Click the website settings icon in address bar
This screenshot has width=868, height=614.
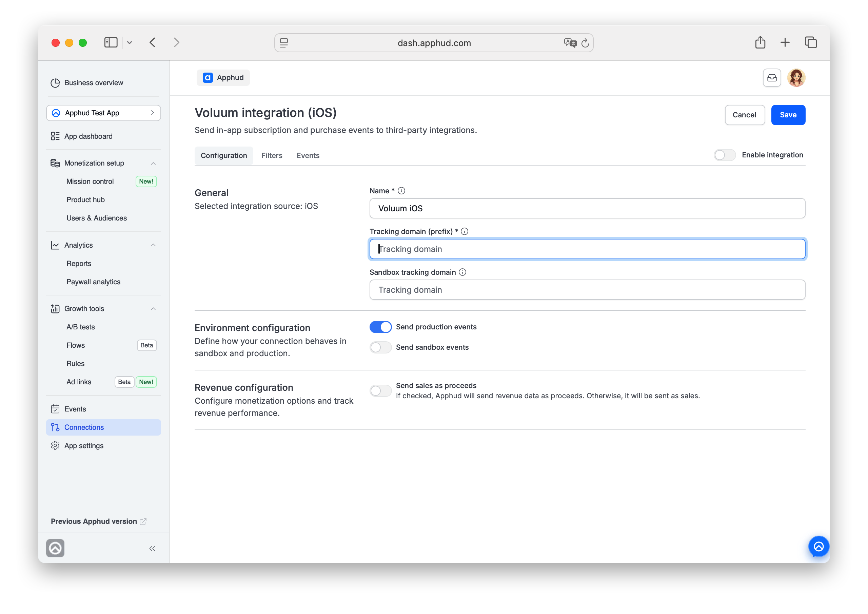click(284, 43)
